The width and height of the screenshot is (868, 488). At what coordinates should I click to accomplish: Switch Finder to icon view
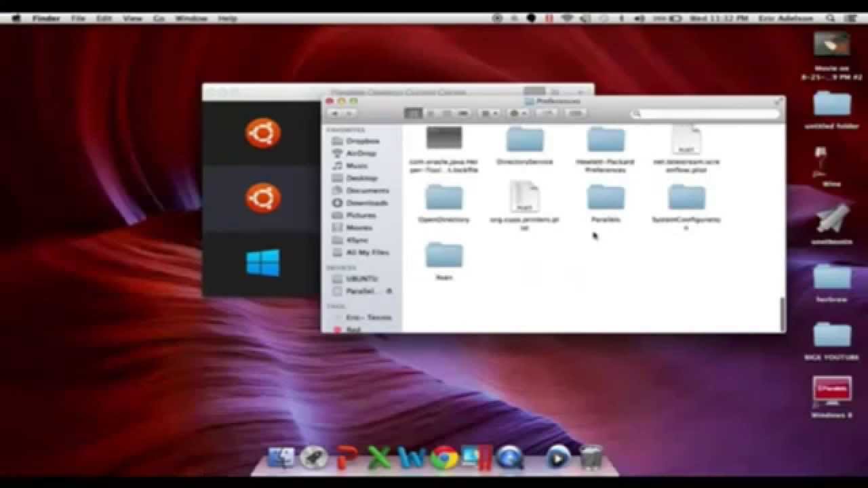pos(413,113)
